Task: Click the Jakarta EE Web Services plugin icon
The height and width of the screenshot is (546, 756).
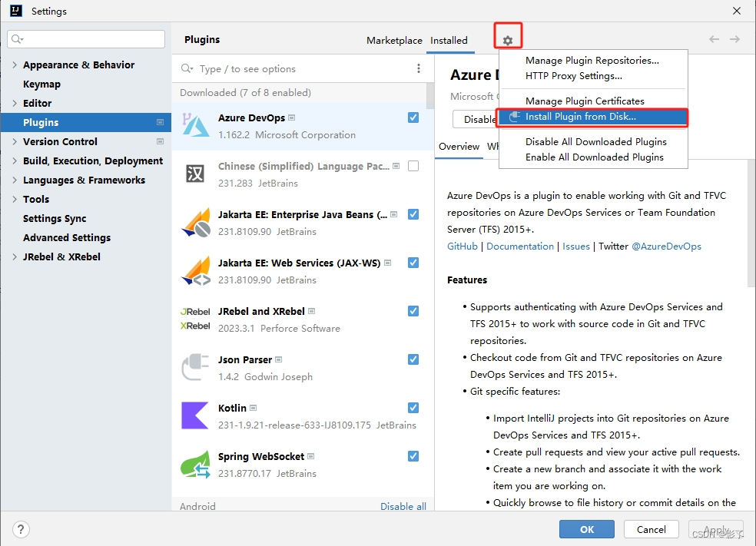Action: [196, 271]
